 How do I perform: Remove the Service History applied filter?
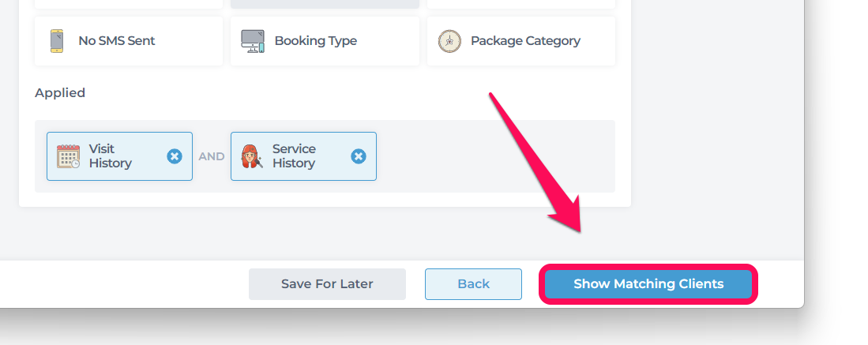coord(358,156)
